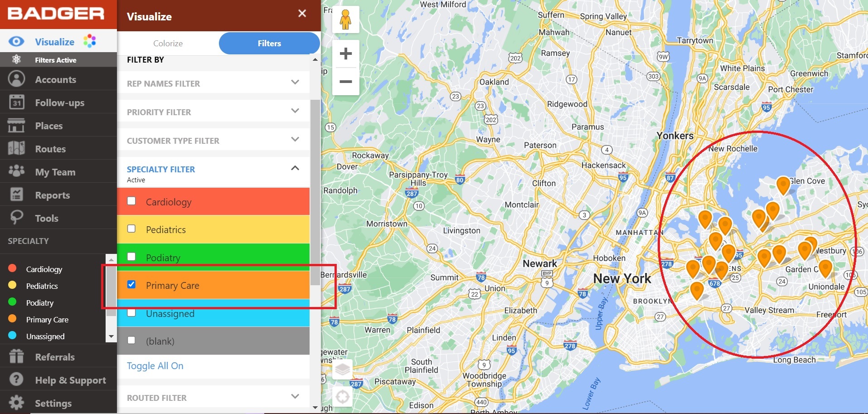
Task: Check the Unassigned specialty checkbox
Action: coord(131,312)
